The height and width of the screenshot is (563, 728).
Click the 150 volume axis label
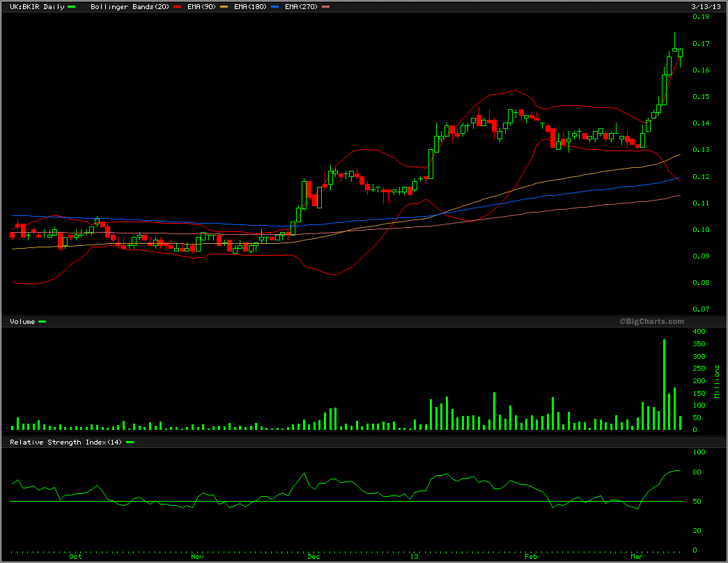[699, 394]
